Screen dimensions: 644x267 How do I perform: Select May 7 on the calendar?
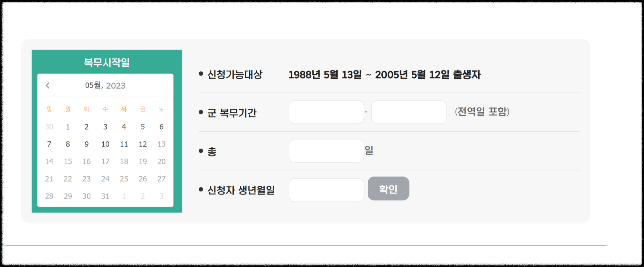click(49, 144)
